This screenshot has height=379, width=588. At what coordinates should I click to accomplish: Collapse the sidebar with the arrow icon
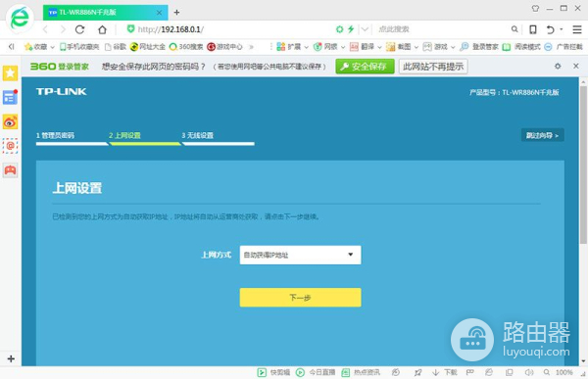[x=11, y=46]
